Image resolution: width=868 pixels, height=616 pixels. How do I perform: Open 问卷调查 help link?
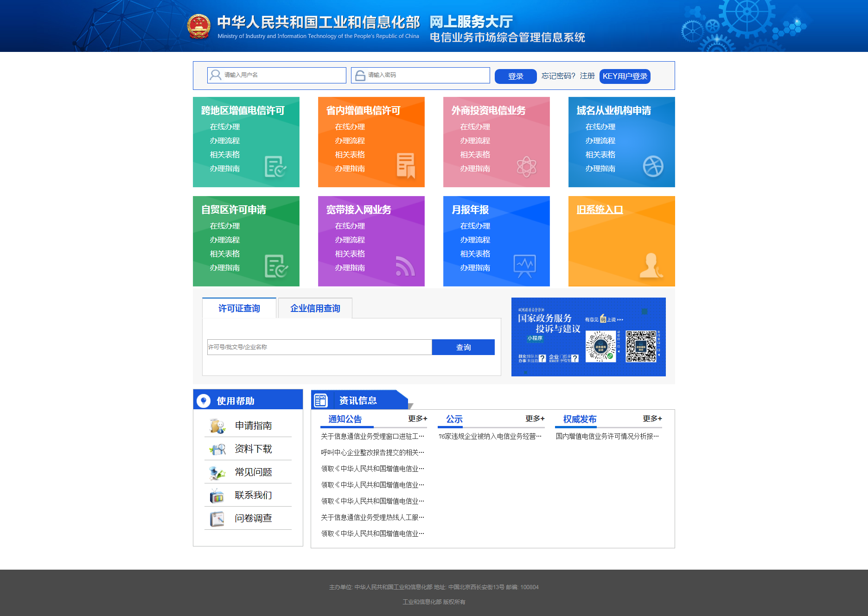point(253,518)
